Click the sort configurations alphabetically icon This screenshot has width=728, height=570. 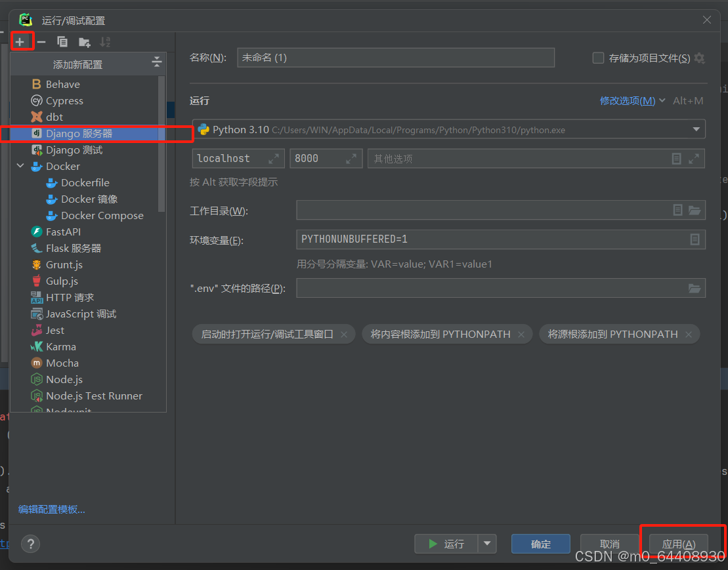coord(105,42)
